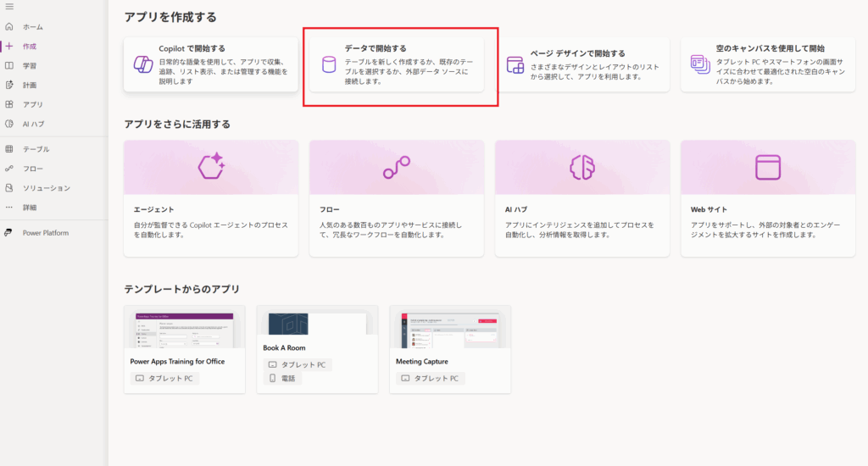The image size is (868, 466).
Task: Click the hamburger menu icon in sidebar
Action: click(9, 7)
